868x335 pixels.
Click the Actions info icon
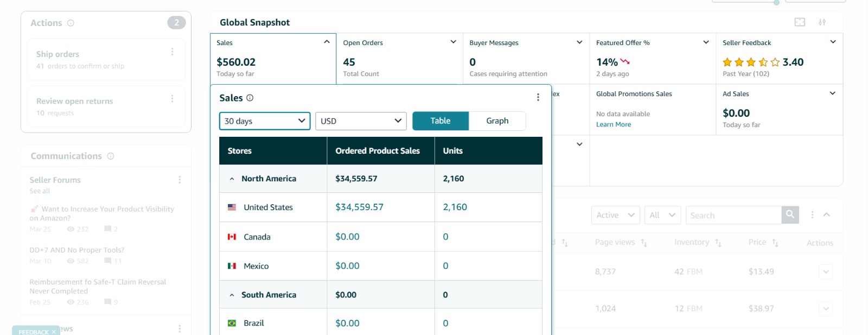click(x=71, y=23)
